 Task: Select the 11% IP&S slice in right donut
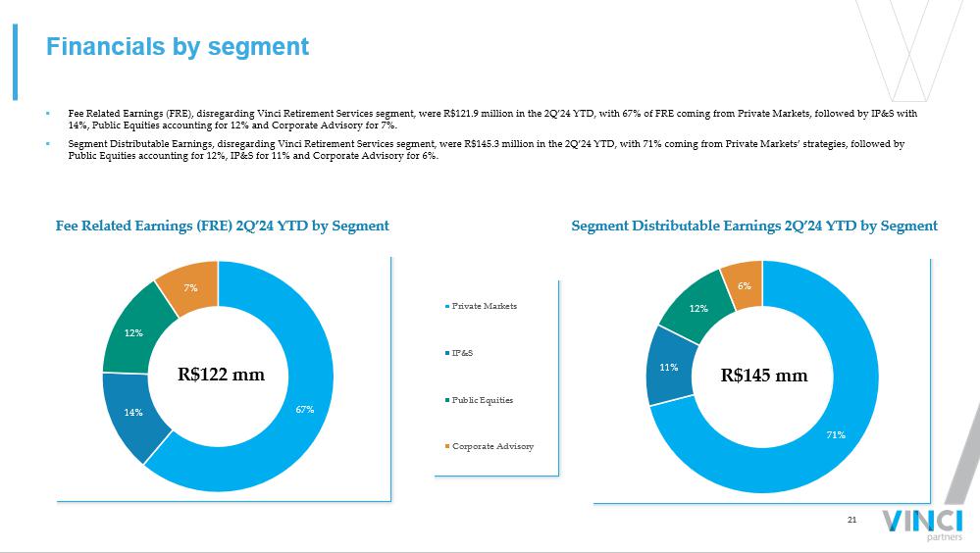tap(669, 368)
